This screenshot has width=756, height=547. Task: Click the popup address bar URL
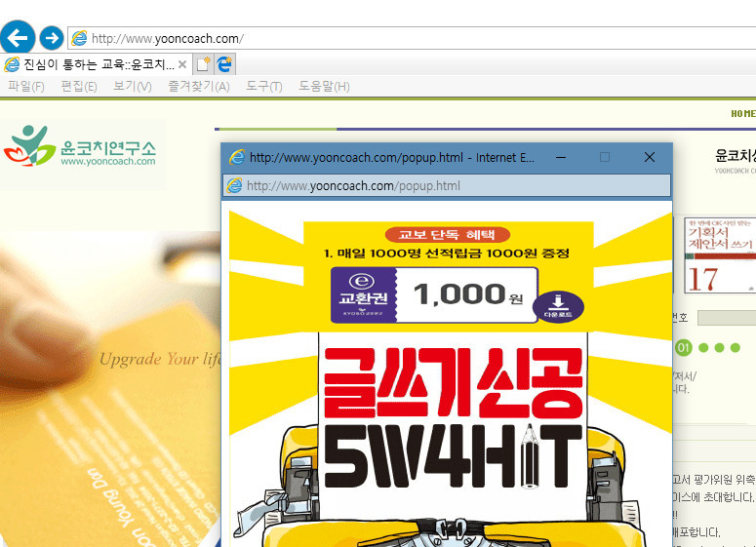click(x=353, y=186)
